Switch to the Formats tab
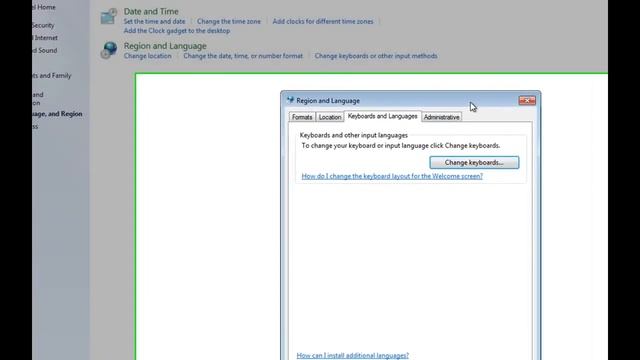Image resolution: width=640 pixels, height=360 pixels. pos(302,117)
